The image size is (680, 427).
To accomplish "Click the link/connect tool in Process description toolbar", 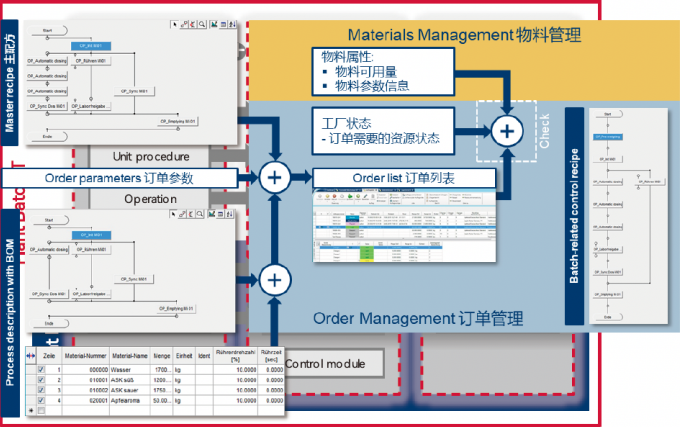I will pyautogui.click(x=182, y=214).
